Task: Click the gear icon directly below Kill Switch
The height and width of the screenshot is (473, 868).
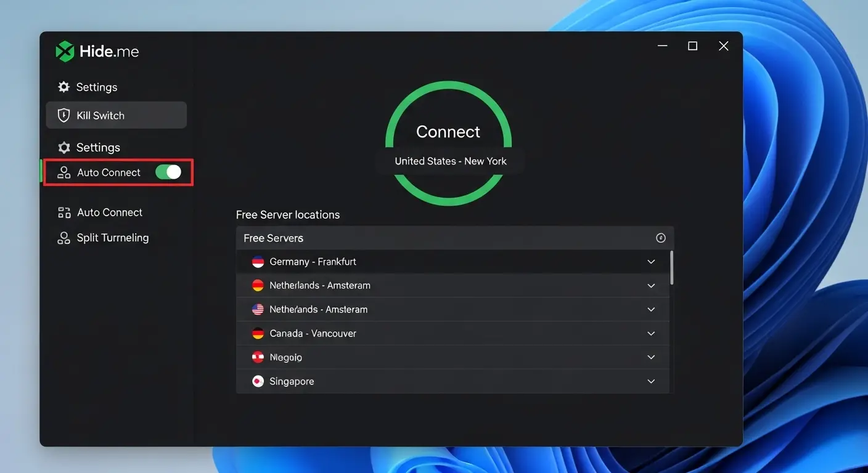Action: 63,147
